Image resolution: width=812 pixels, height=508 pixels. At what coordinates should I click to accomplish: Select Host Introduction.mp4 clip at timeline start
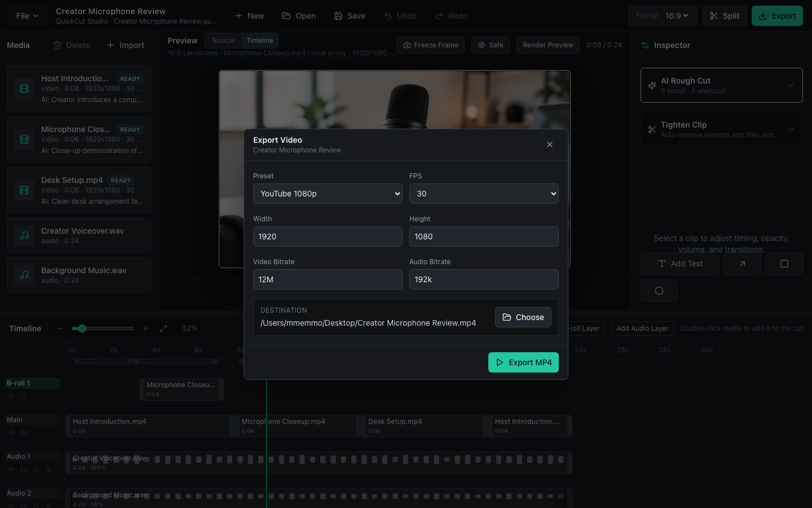[x=149, y=426]
